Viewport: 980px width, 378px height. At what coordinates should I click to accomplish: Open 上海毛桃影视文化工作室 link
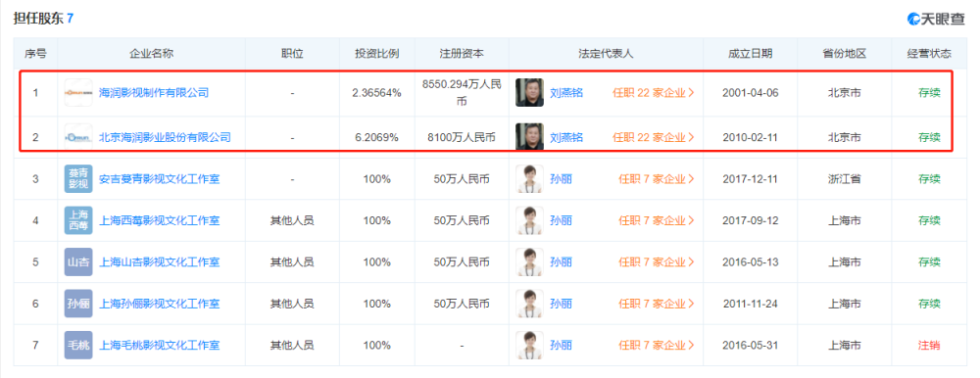coord(160,345)
